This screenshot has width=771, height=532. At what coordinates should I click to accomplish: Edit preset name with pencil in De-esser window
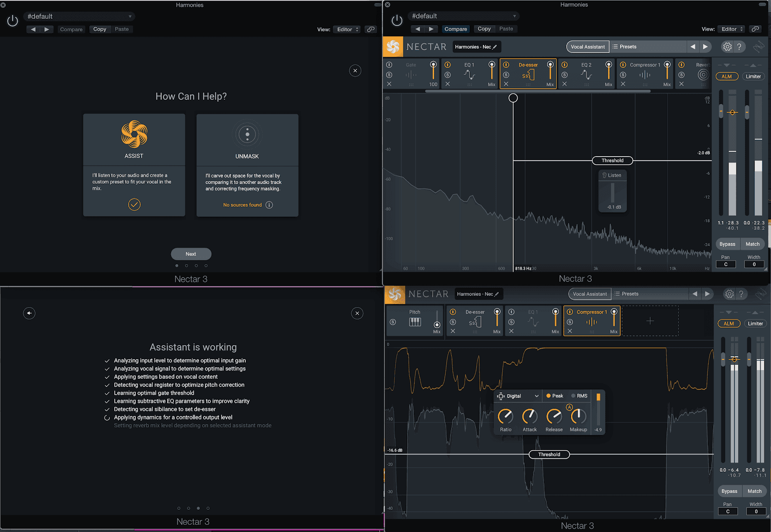(495, 47)
